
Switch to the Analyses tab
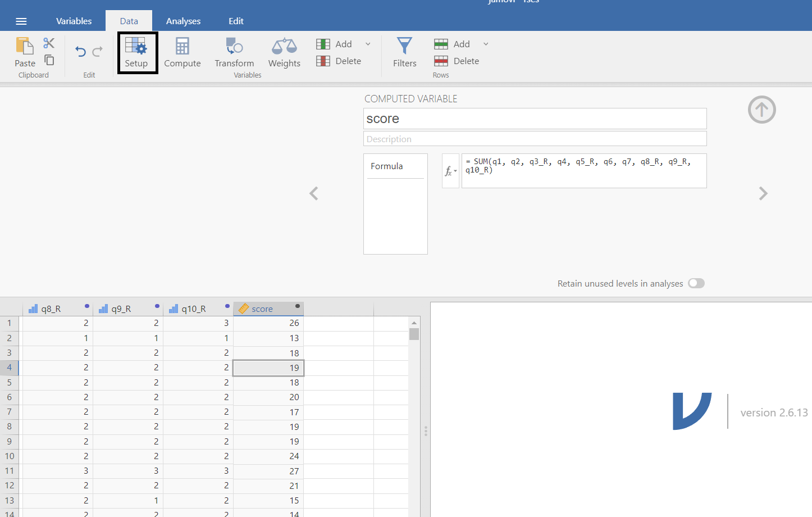[x=183, y=21]
